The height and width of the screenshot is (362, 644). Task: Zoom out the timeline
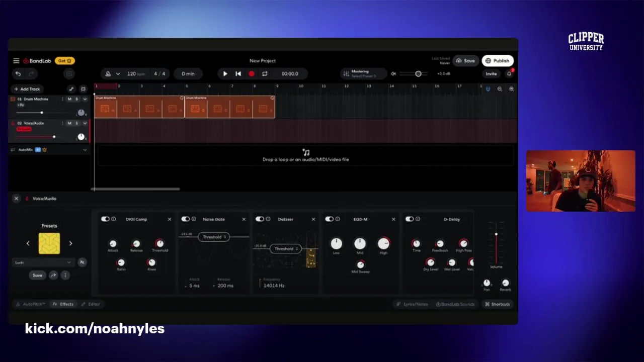[x=500, y=89]
